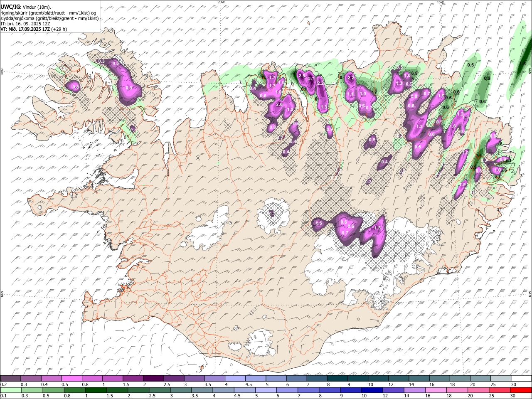This screenshot has height=399, width=532.
Task: Click the '12' label in the snow legend row
Action: [391, 384]
